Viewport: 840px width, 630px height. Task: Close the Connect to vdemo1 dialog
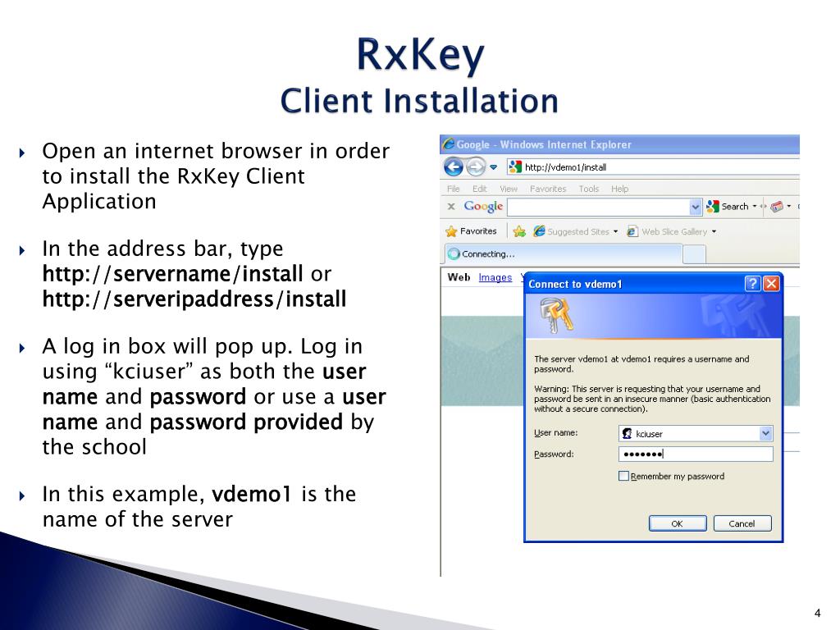coord(771,283)
